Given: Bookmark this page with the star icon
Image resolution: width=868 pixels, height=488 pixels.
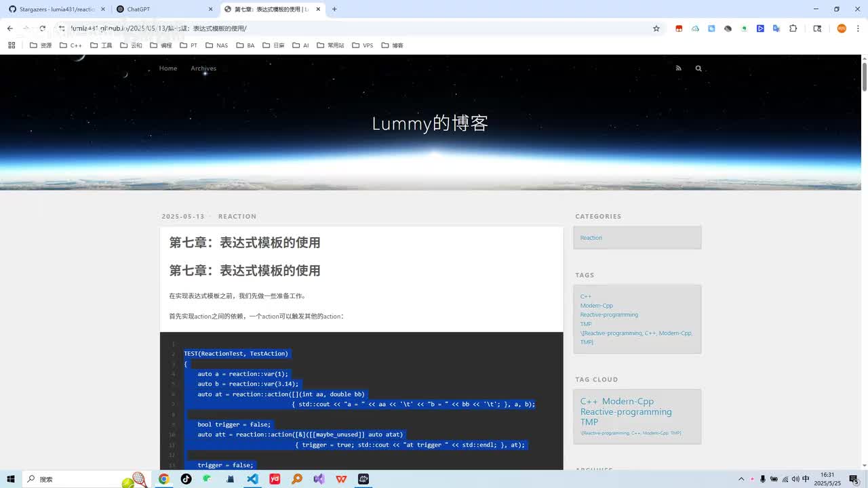Looking at the screenshot, I should (656, 28).
